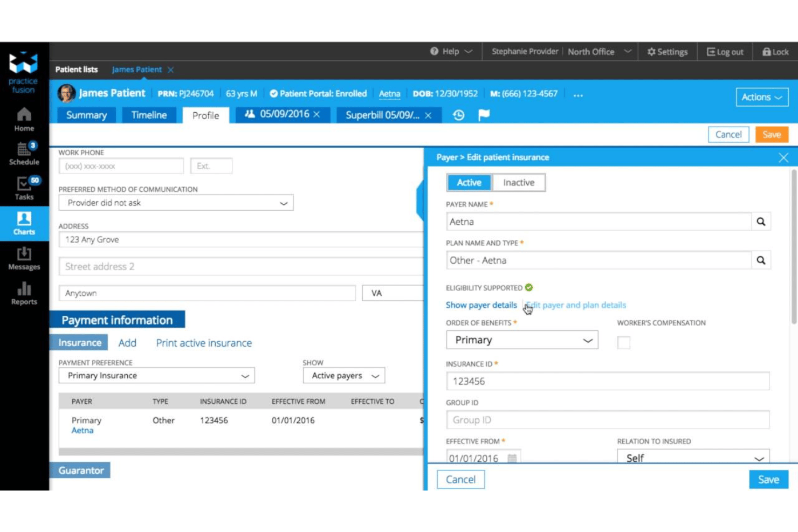798x532 pixels.
Task: Go to Patient lists tab
Action: pos(77,70)
